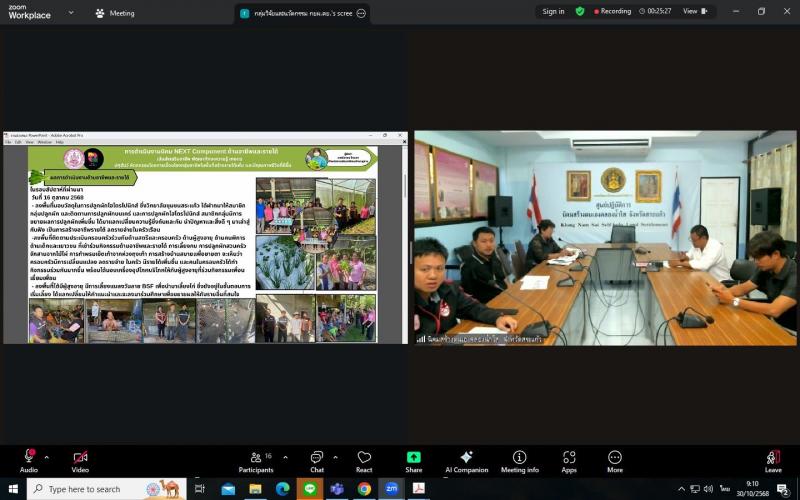Image resolution: width=800 pixels, height=500 pixels.
Task: Click the meeting timer 00:25:27
Action: [x=655, y=11]
